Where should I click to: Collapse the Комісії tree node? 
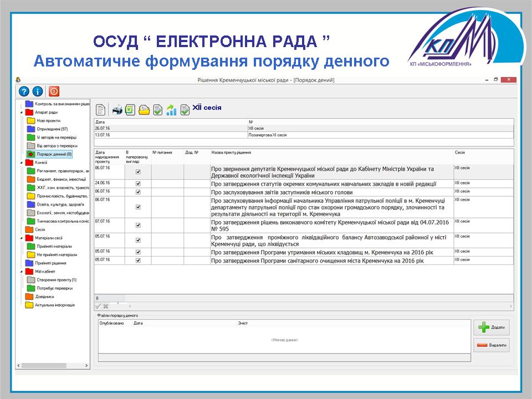tap(21, 162)
